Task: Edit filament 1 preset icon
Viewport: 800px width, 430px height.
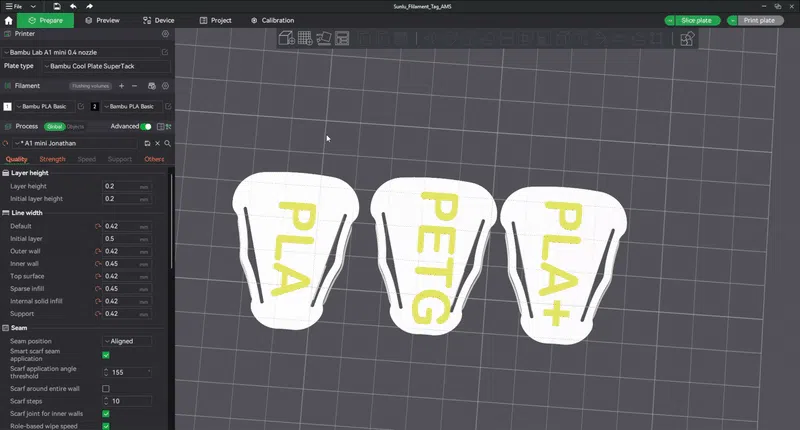Action: pyautogui.click(x=81, y=106)
